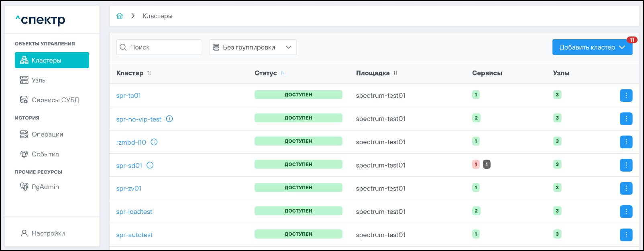This screenshot has width=644, height=251.
Task: Open PgAdmin from sidebar resources
Action: pos(45,187)
